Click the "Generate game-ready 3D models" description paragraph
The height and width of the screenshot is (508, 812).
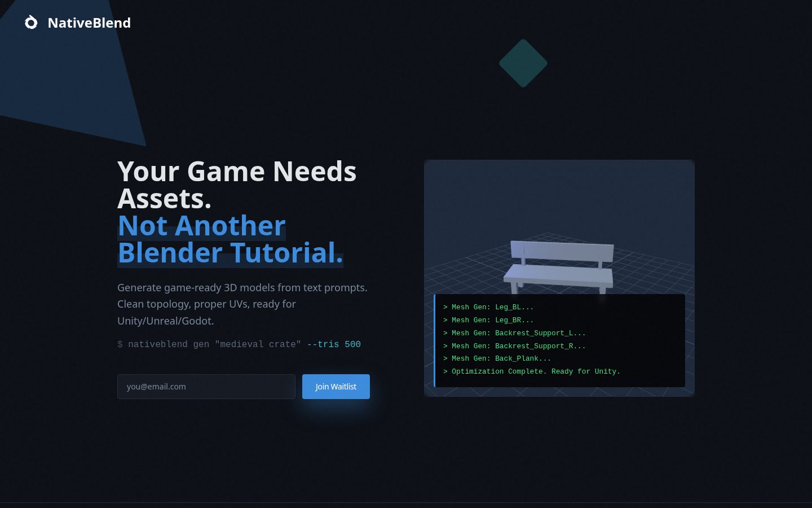(x=242, y=304)
